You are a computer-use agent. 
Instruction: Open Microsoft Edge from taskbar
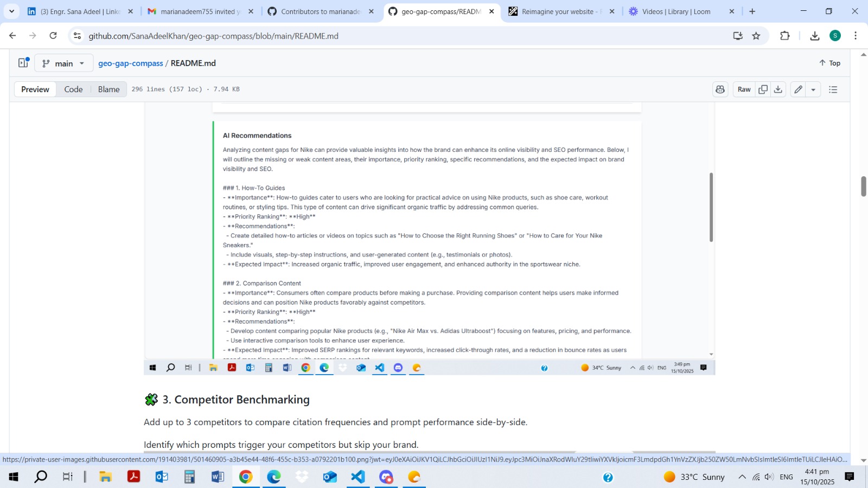click(274, 477)
